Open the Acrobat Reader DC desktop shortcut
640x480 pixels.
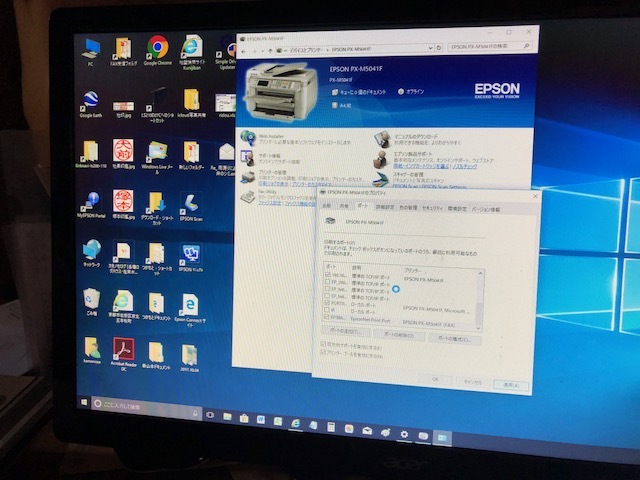[x=124, y=353]
